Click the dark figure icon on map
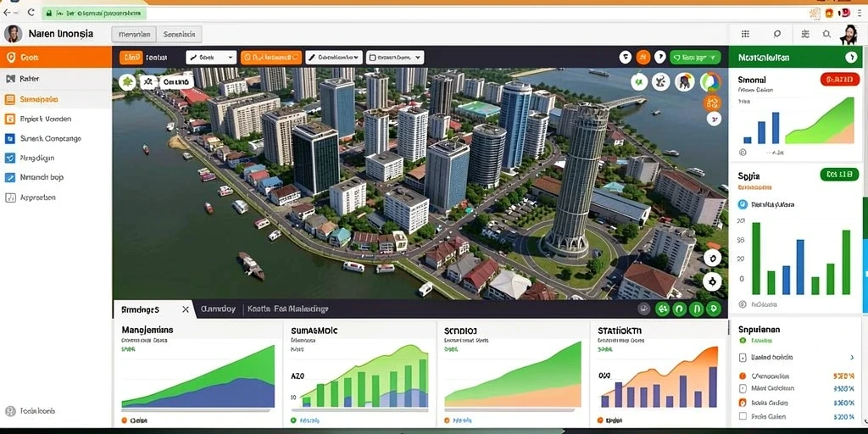Screen dimensions: 868x434 click(685, 82)
